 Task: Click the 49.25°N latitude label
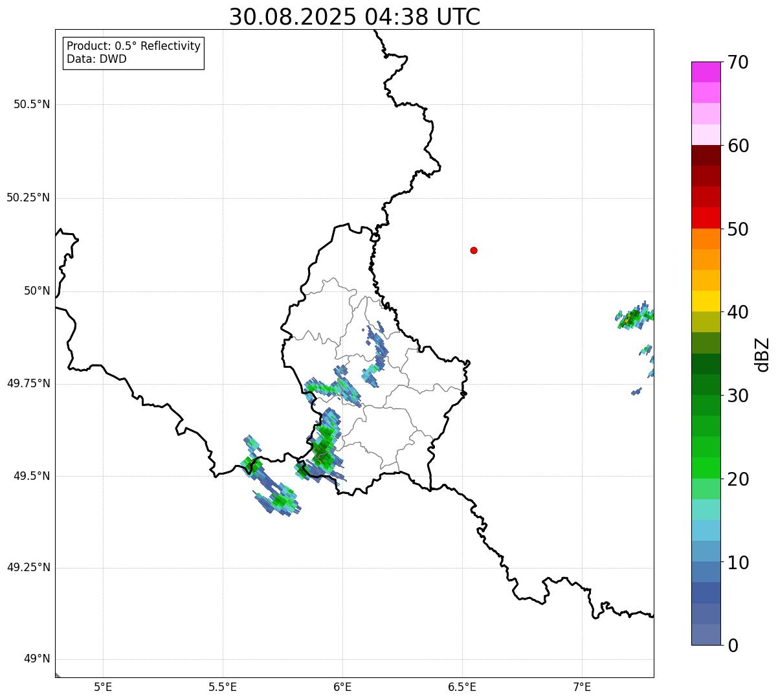coord(28,568)
